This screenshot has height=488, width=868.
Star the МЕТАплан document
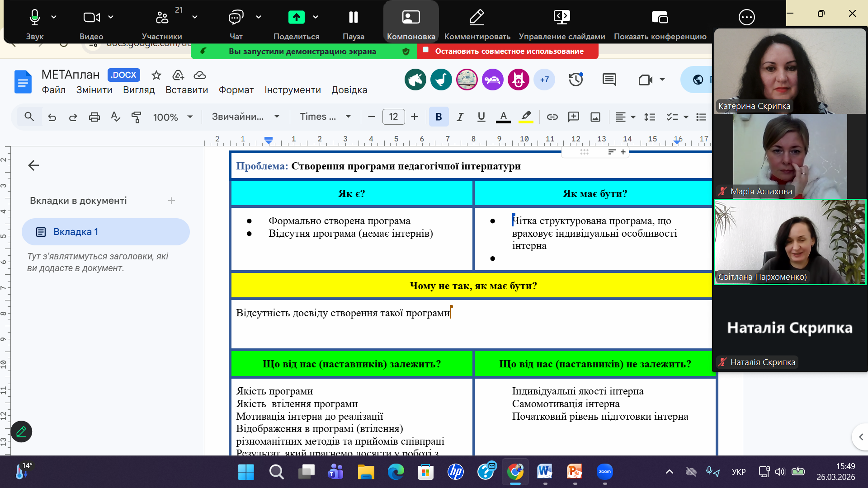click(x=156, y=75)
